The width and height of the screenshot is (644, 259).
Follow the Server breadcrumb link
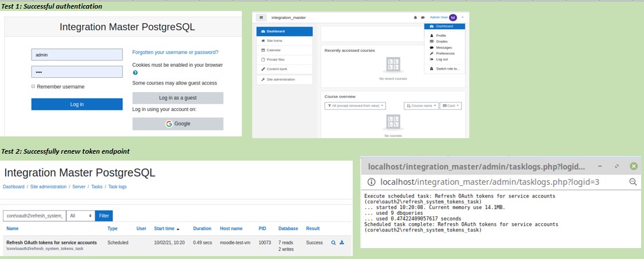tap(79, 187)
